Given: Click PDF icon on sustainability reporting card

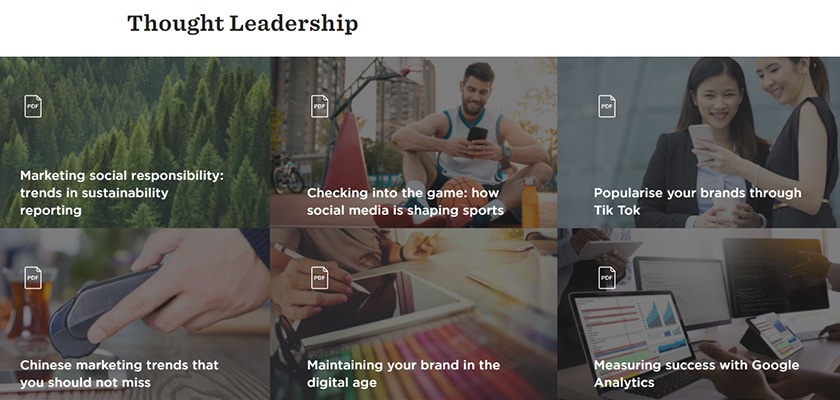Looking at the screenshot, I should click(x=33, y=106).
